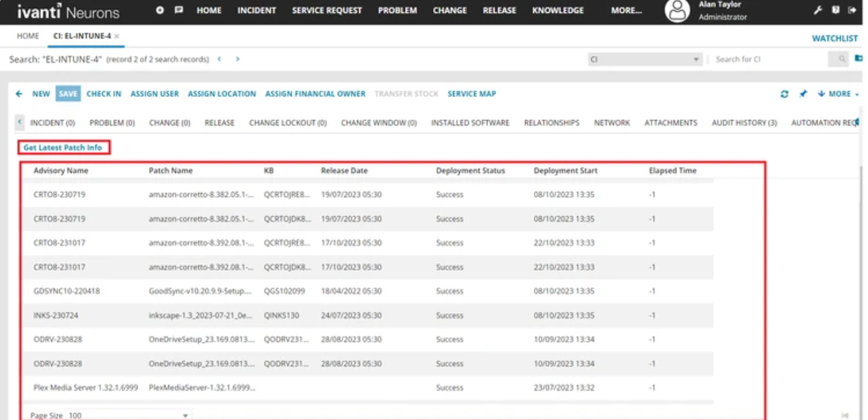
Task: Open the Page Size dropdown
Action: pos(185,415)
